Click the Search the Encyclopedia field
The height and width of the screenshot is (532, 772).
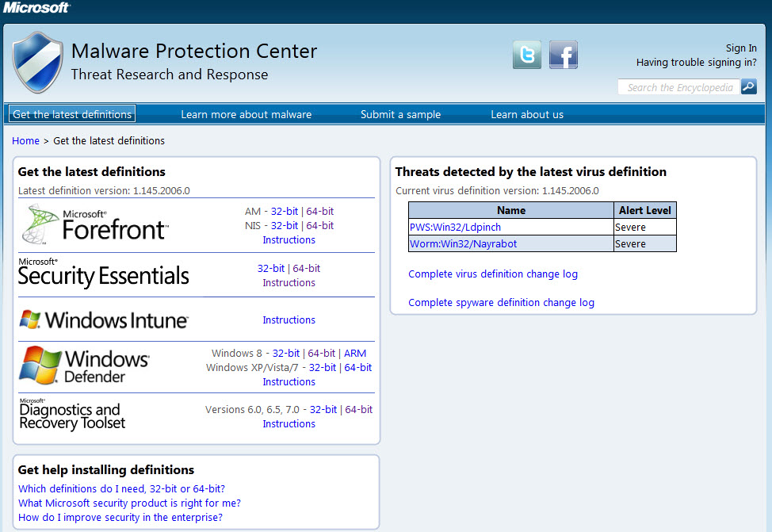click(679, 87)
